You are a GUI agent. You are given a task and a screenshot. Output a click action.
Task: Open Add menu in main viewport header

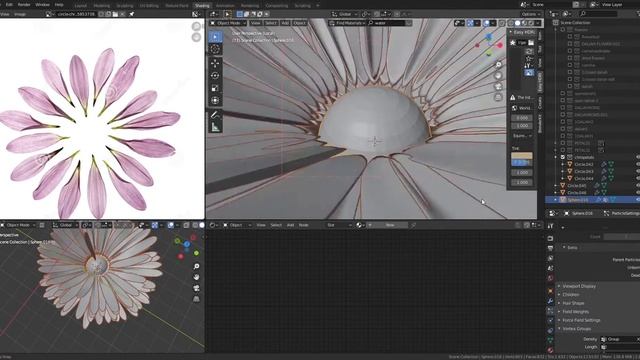(285, 23)
